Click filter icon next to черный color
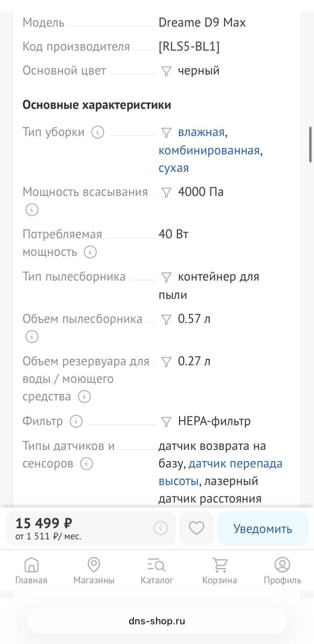Screen dimensions: 314x644 pyautogui.click(x=166, y=71)
